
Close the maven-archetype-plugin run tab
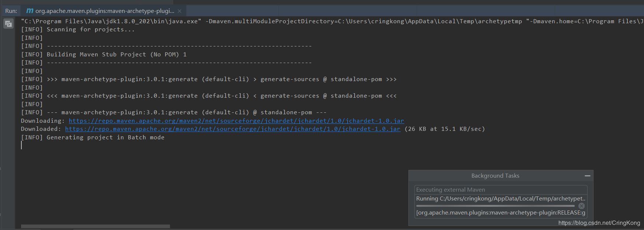click(x=180, y=11)
